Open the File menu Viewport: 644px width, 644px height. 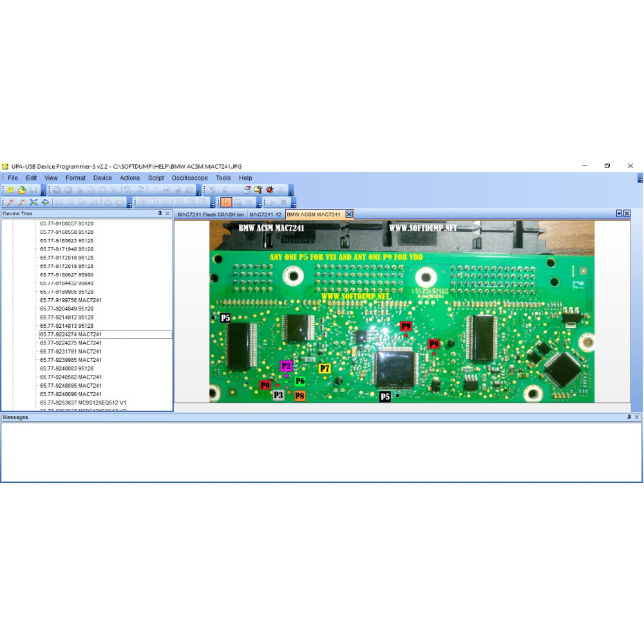point(13,178)
